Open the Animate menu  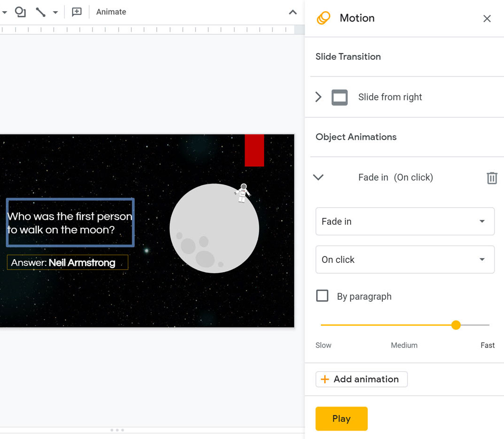[x=111, y=12]
